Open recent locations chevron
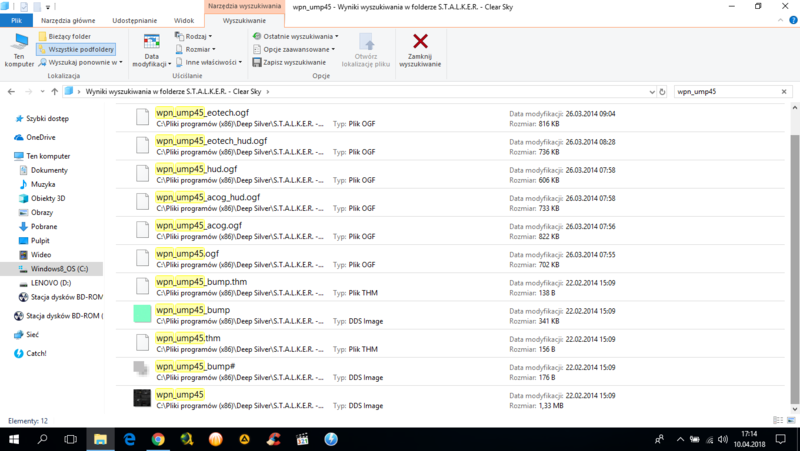 click(x=42, y=92)
